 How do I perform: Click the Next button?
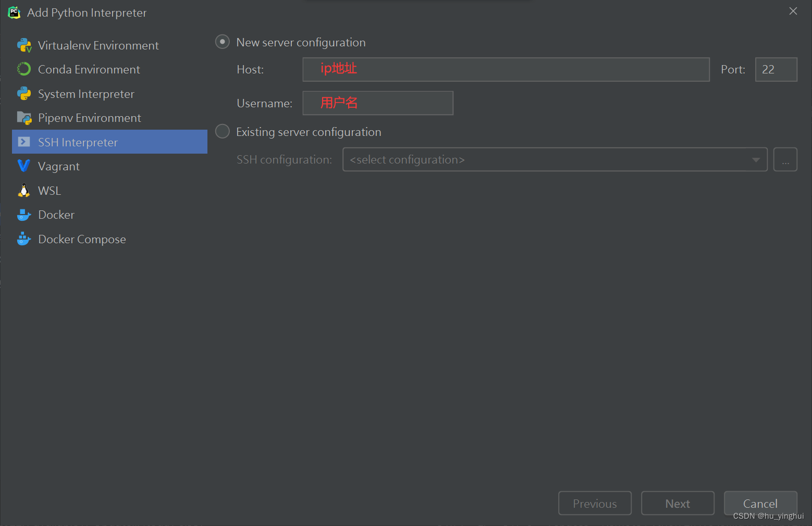[677, 503]
